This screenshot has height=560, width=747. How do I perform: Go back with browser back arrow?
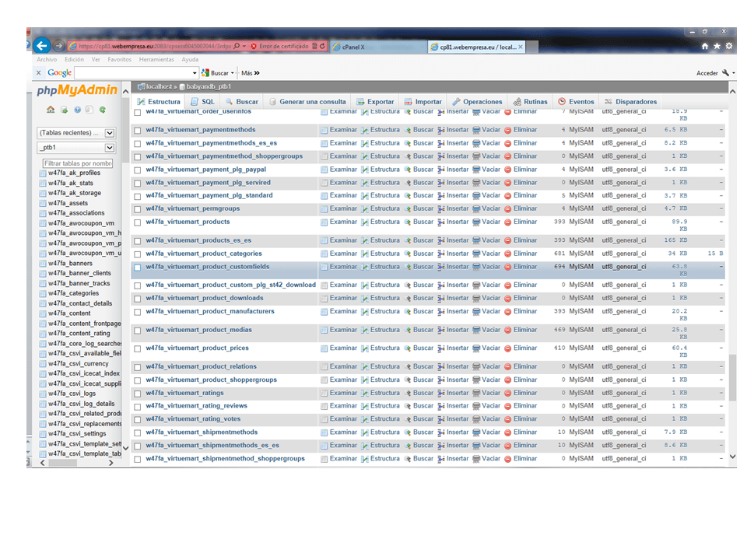(42, 45)
